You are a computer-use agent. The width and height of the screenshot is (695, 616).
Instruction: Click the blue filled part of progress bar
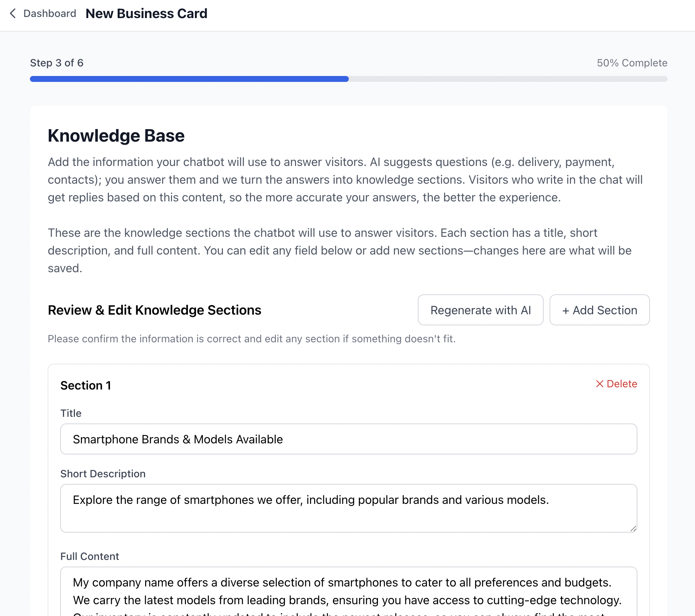tap(189, 79)
